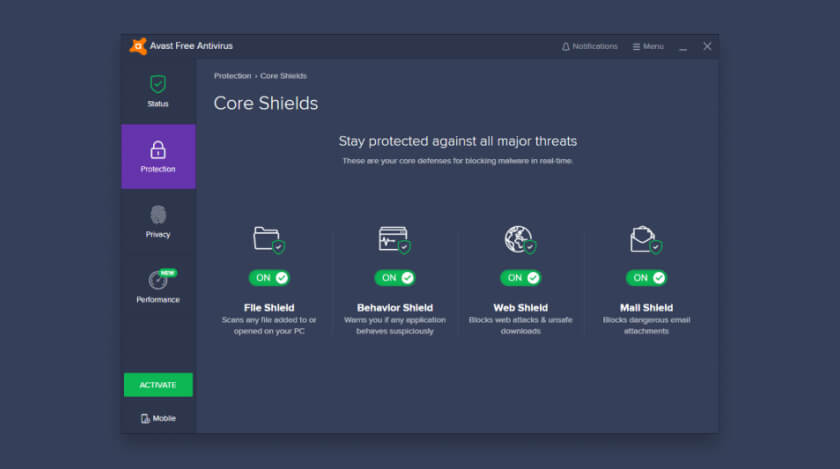This screenshot has height=469, width=840.
Task: Open the Status section in sidebar
Action: coord(158,91)
